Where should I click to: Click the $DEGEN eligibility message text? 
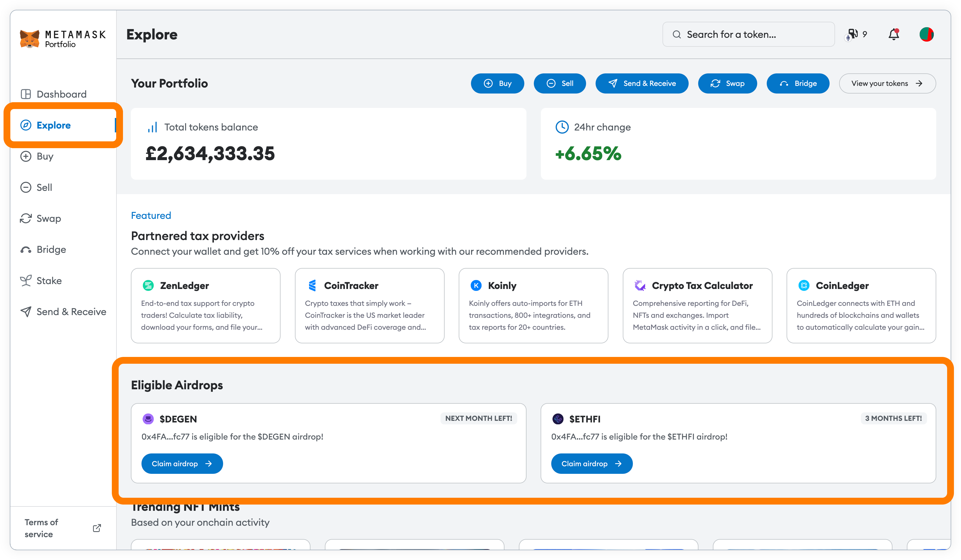click(232, 437)
